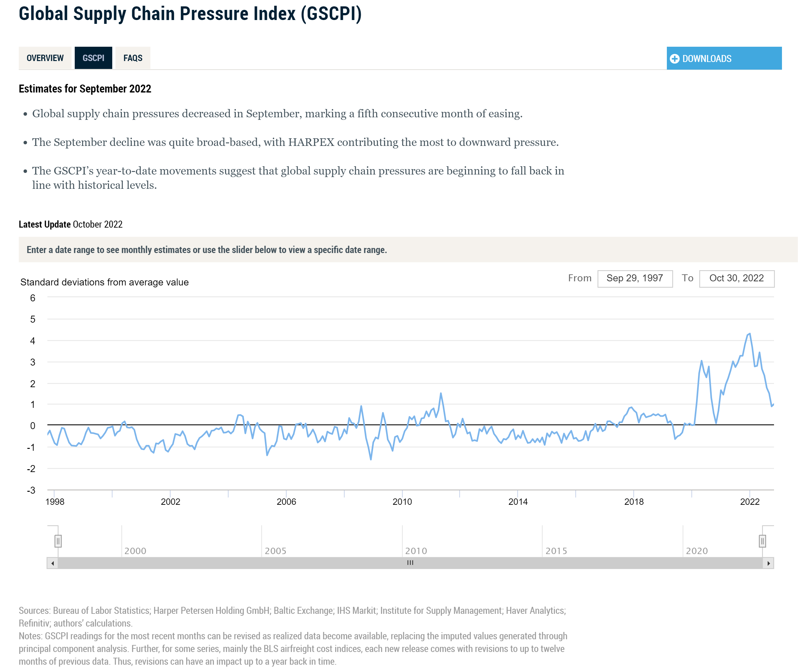Click the 2020 spike on the chart line
This screenshot has width=809, height=672.
pos(702,361)
